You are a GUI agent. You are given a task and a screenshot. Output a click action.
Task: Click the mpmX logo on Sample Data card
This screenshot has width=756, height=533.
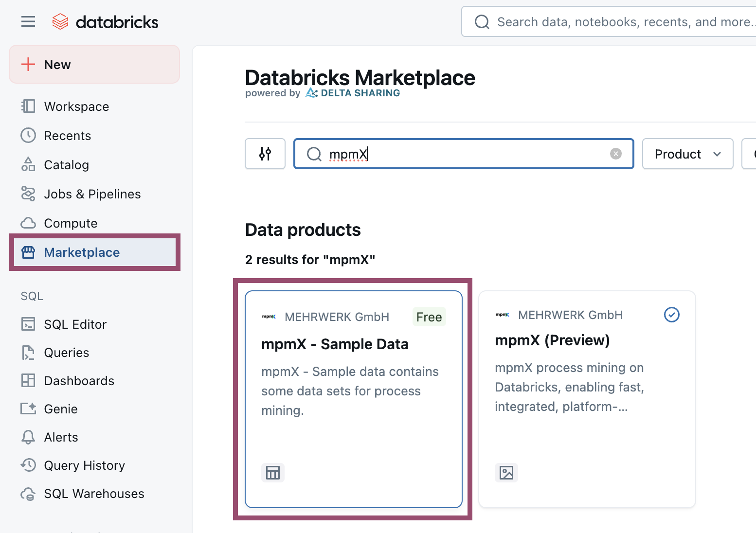tap(269, 317)
